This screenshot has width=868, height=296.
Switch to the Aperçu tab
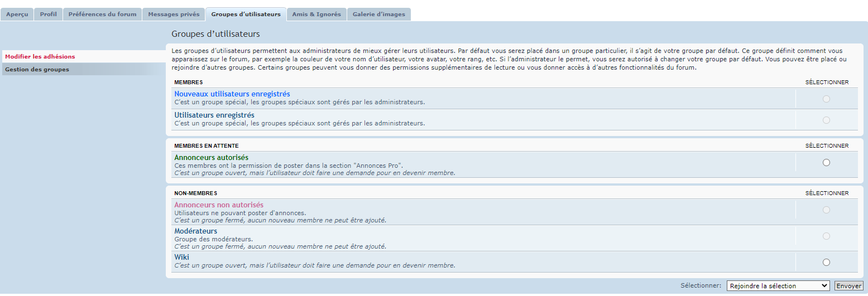tap(17, 14)
